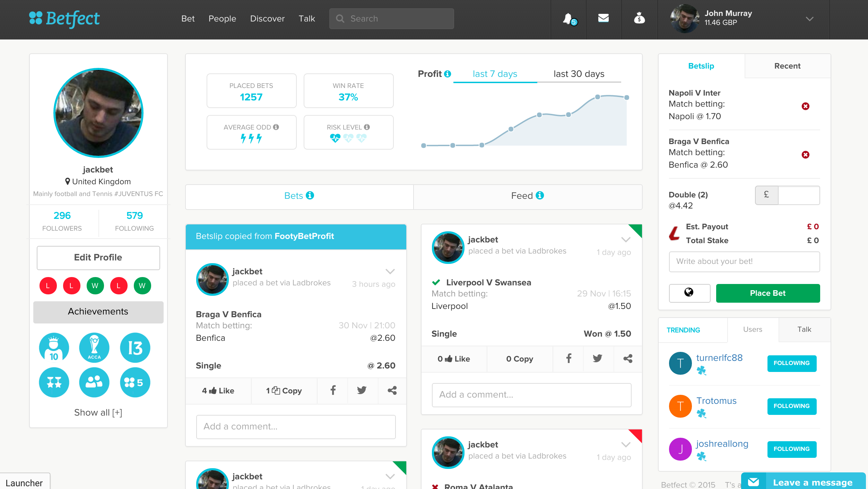The image size is (868, 489).
Task: Toggle FOLLOWING button for joshreallong
Action: click(792, 449)
